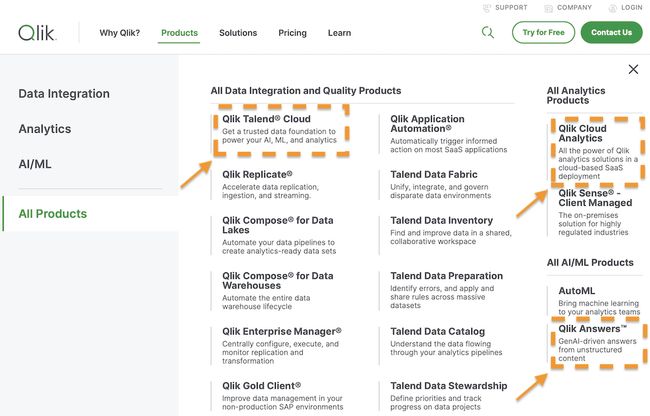Viewport: 650px width, 416px height.
Task: Open Qlik Sense Client Managed page
Action: (595, 198)
